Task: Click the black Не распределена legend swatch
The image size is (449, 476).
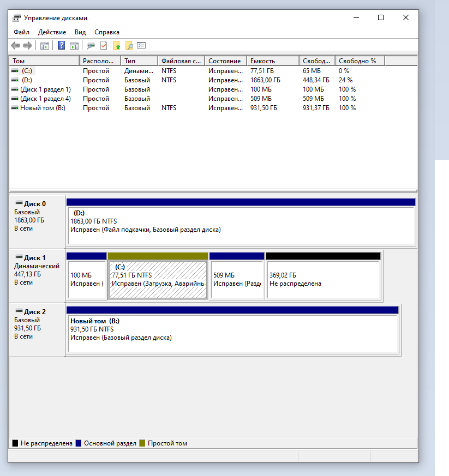Action: tap(15, 443)
